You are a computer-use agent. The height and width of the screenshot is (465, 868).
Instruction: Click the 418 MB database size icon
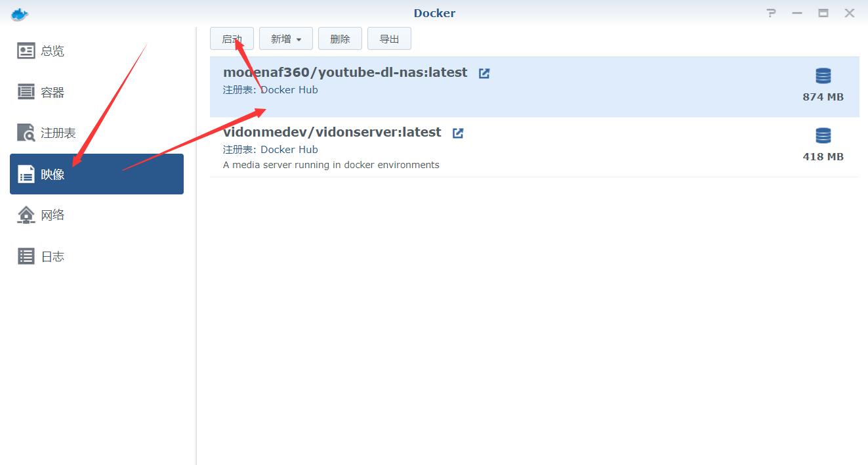pyautogui.click(x=823, y=136)
